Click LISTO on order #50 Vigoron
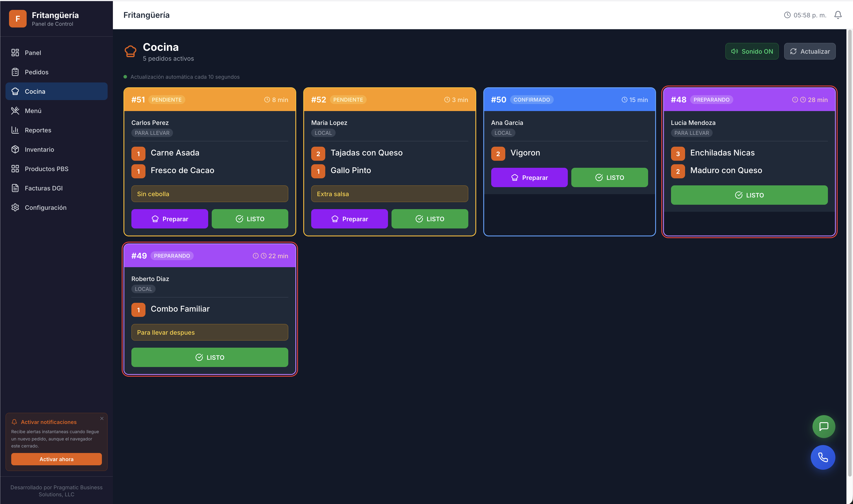The image size is (853, 504). (609, 177)
